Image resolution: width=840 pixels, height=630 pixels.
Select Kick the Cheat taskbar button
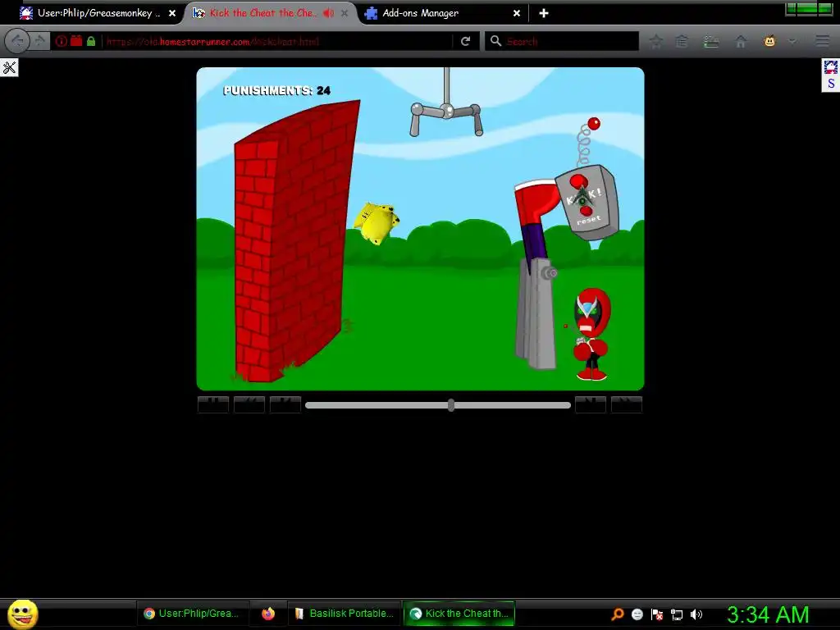[459, 614]
